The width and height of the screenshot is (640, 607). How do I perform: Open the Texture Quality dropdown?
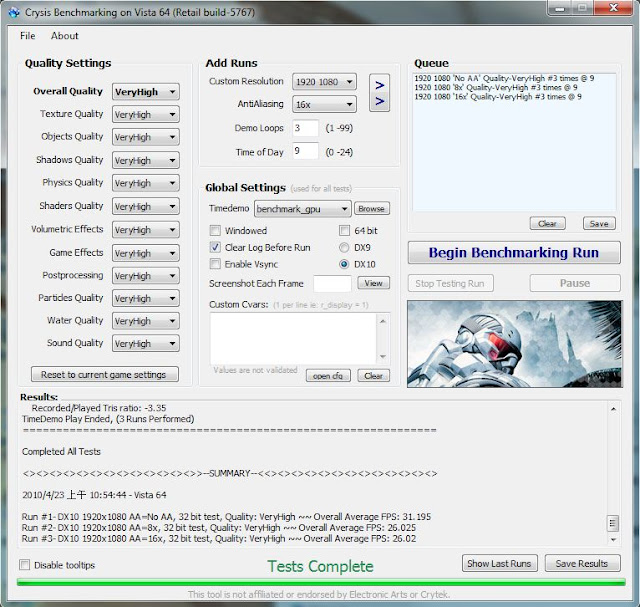click(146, 115)
